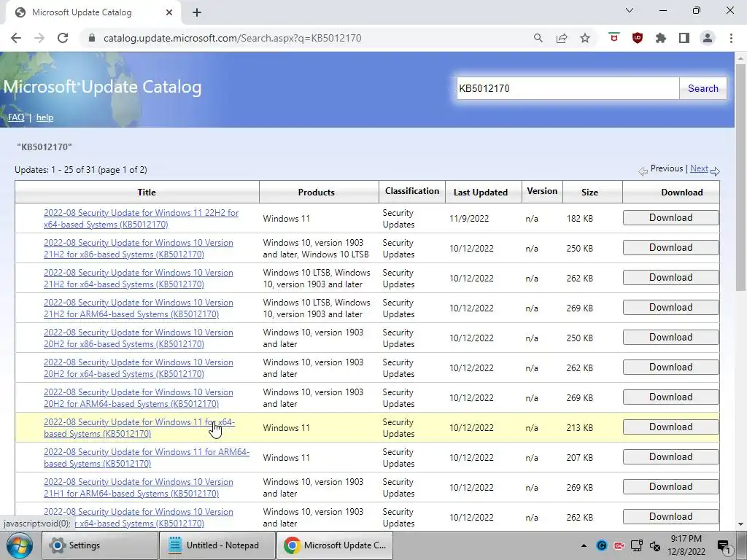Download Windows 10 21H2 x64 update
747x560 pixels.
[670, 278]
